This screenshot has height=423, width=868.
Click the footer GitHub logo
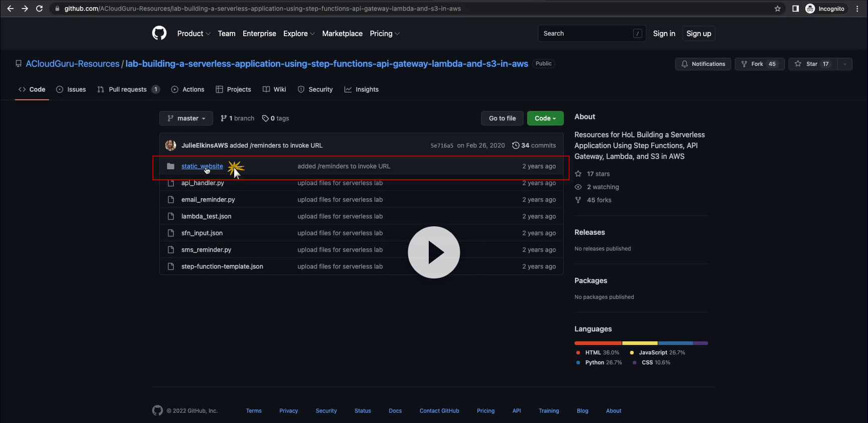pyautogui.click(x=157, y=410)
